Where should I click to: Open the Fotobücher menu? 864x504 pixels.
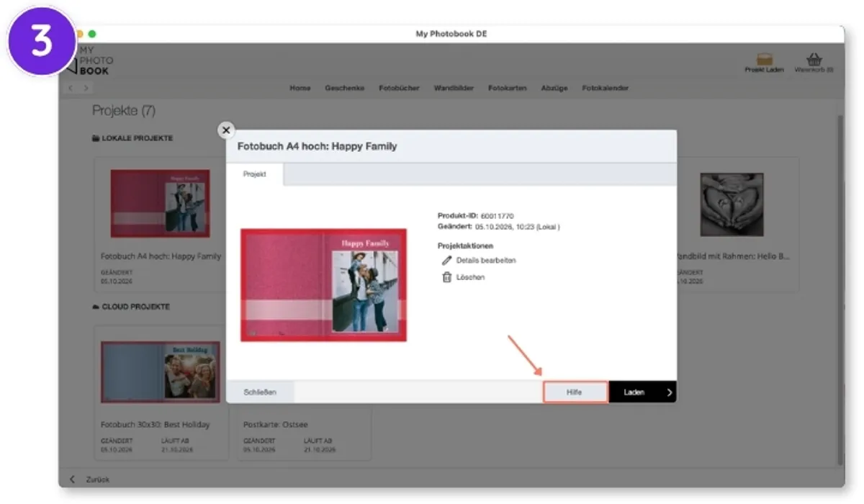point(399,88)
